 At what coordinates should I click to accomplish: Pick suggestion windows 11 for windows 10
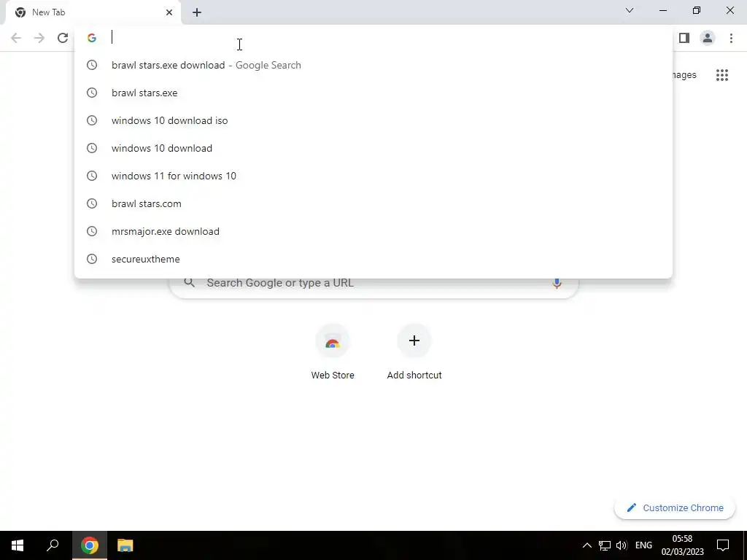(x=373, y=176)
